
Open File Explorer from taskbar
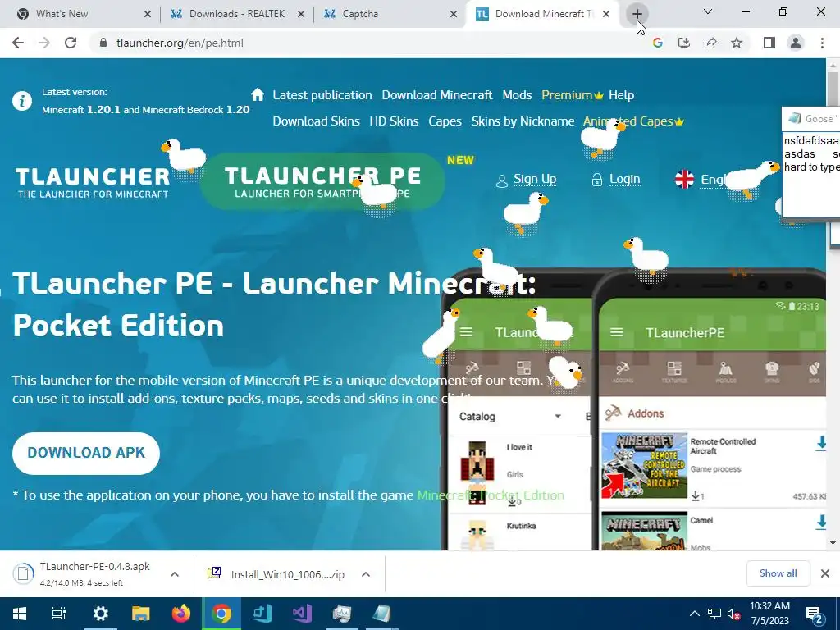(141, 614)
